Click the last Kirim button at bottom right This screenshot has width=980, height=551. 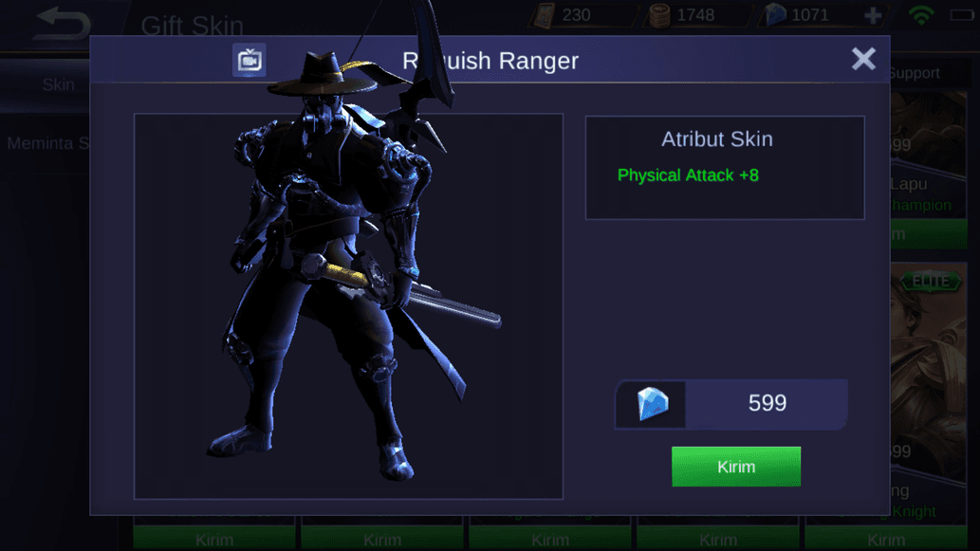coord(886,539)
